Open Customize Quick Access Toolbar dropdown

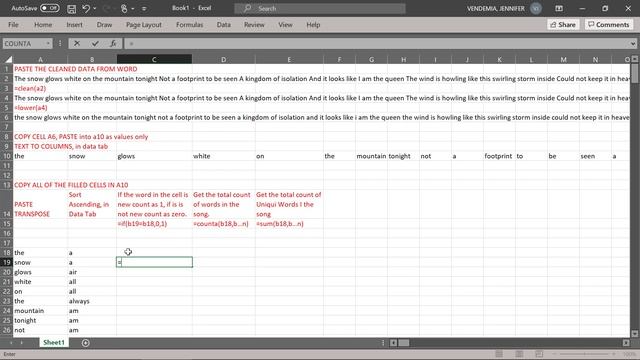tap(144, 9)
